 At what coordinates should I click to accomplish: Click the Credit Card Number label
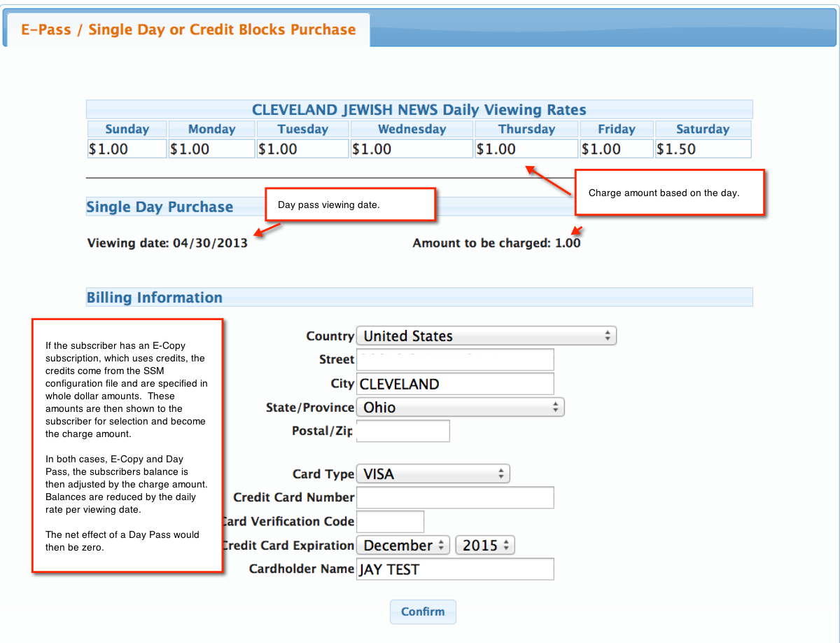tap(294, 497)
